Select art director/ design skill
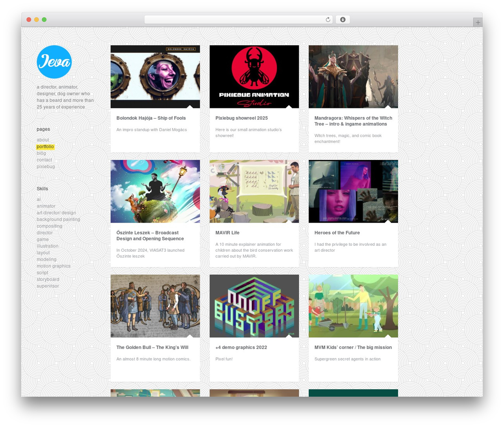 56,213
